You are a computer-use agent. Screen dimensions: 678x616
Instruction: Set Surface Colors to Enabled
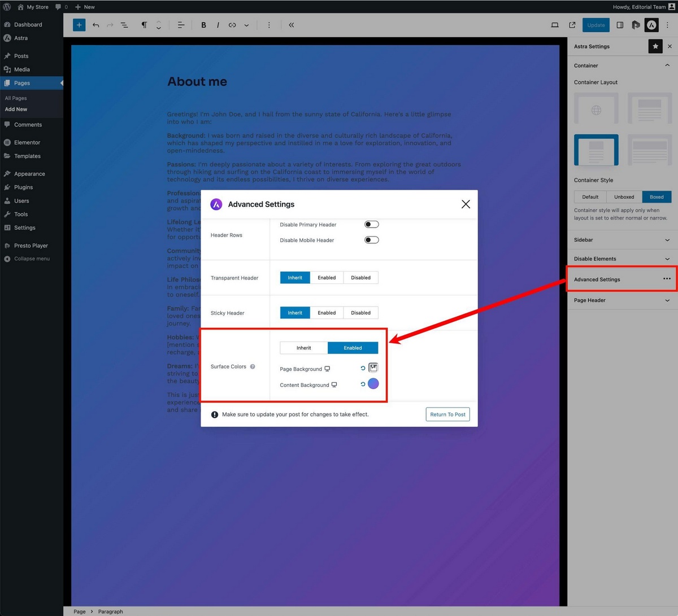353,348
